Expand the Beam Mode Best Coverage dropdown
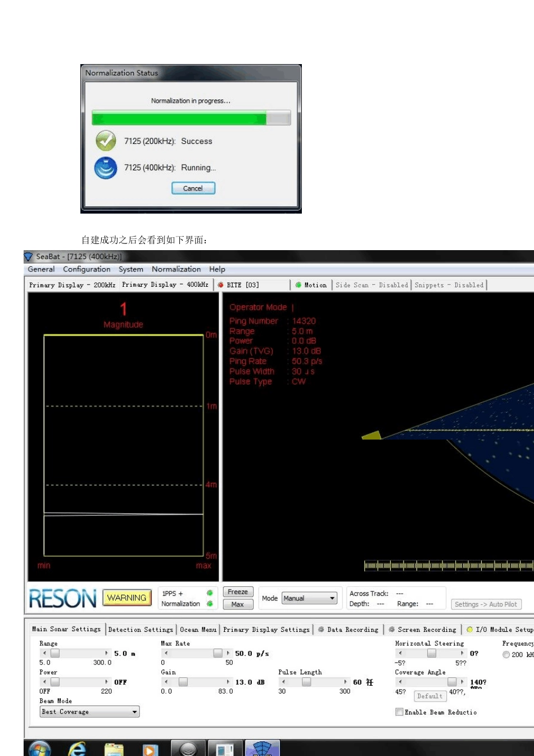 (x=89, y=712)
